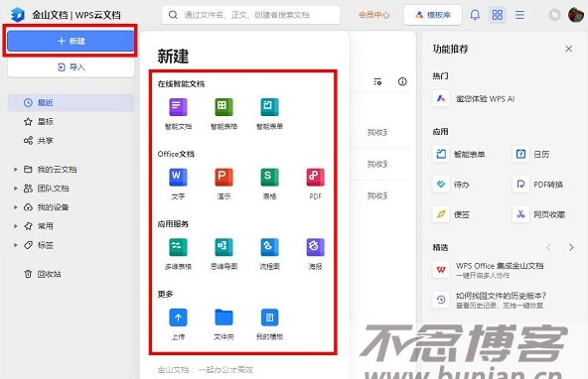588x379 pixels.
Task: Create a new 智能表格
Action: tap(223, 114)
